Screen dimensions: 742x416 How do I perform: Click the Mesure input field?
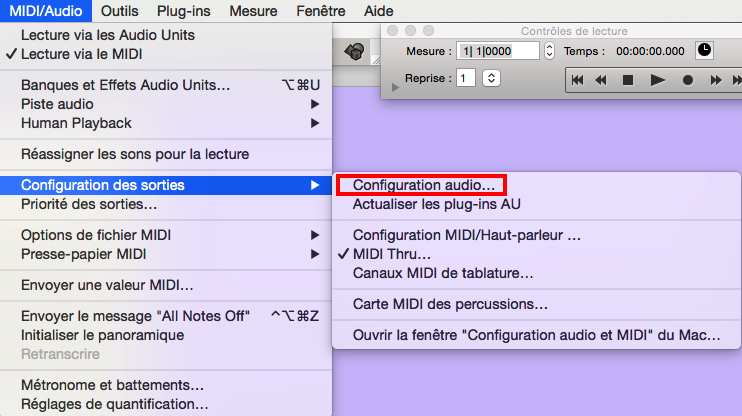(497, 50)
